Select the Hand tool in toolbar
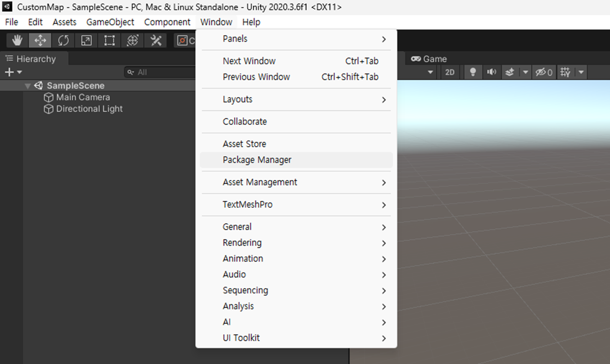The height and width of the screenshot is (364, 610). point(18,41)
